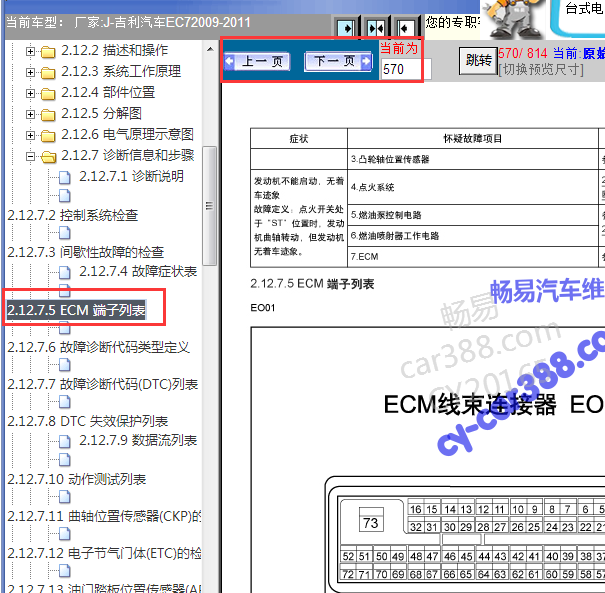Screen dimensions: 605x593
Task: Click scroll up arrow of tree panel
Action: pos(210,49)
